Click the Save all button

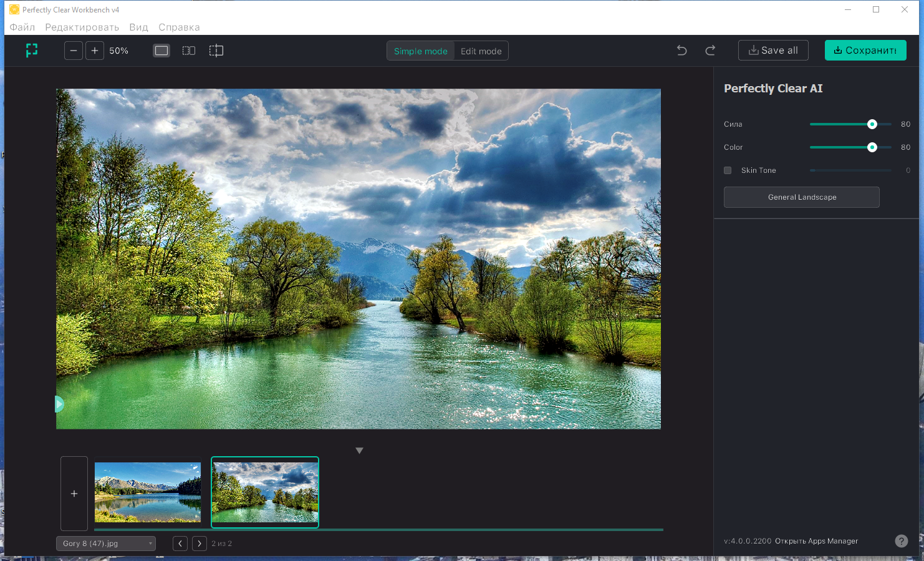point(773,51)
